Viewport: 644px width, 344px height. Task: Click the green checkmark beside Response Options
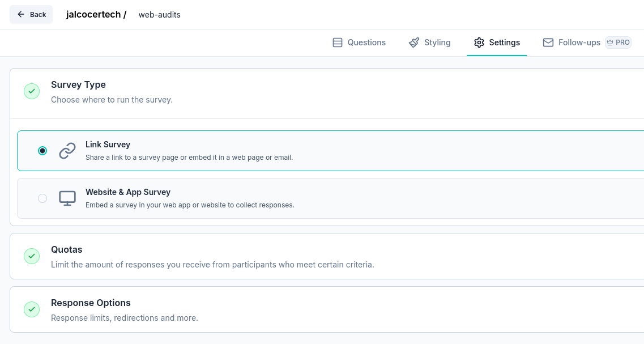[32, 309]
